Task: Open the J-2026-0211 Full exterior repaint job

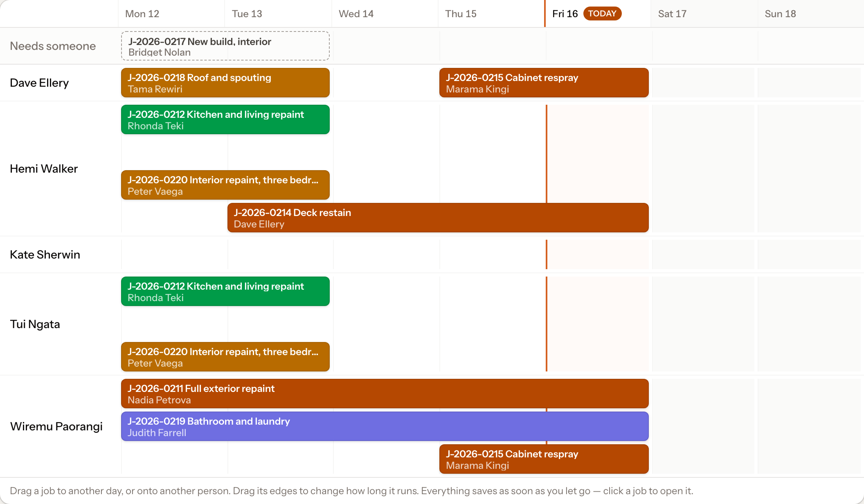Action: click(385, 394)
